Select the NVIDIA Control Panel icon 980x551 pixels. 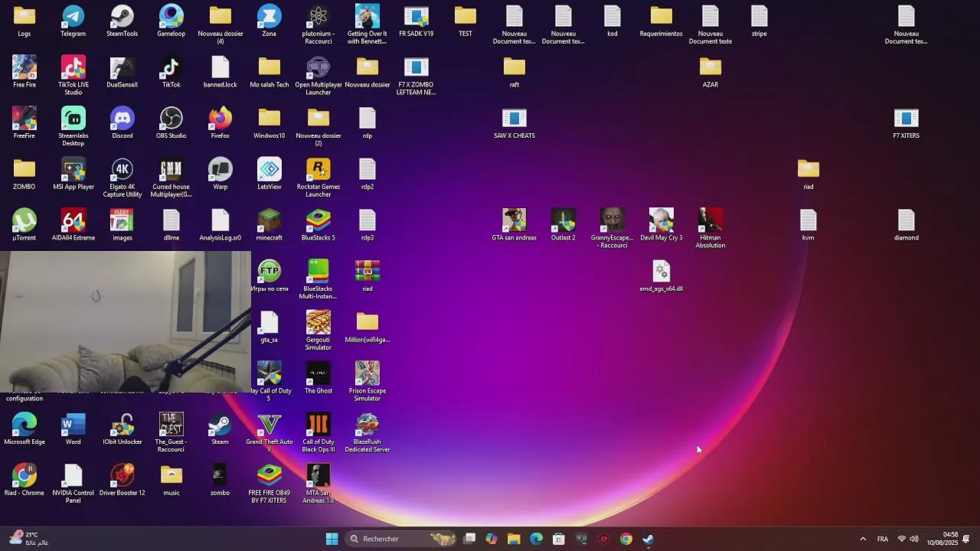[73, 484]
